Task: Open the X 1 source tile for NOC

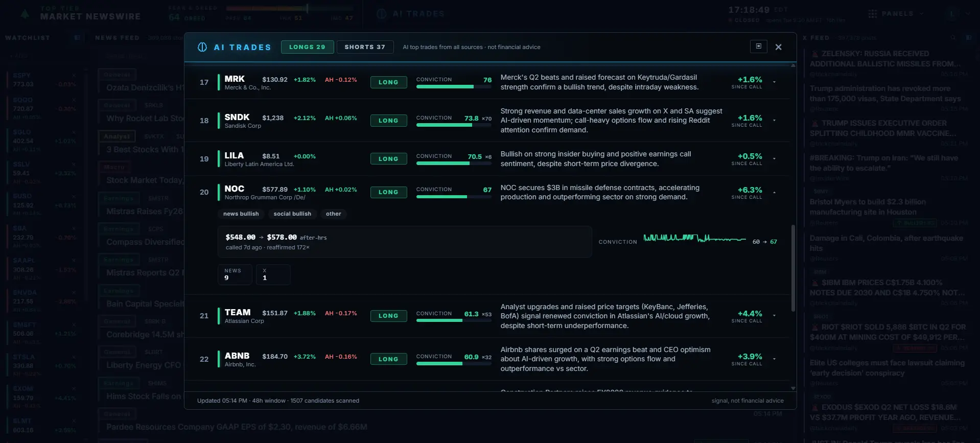Action: click(273, 274)
